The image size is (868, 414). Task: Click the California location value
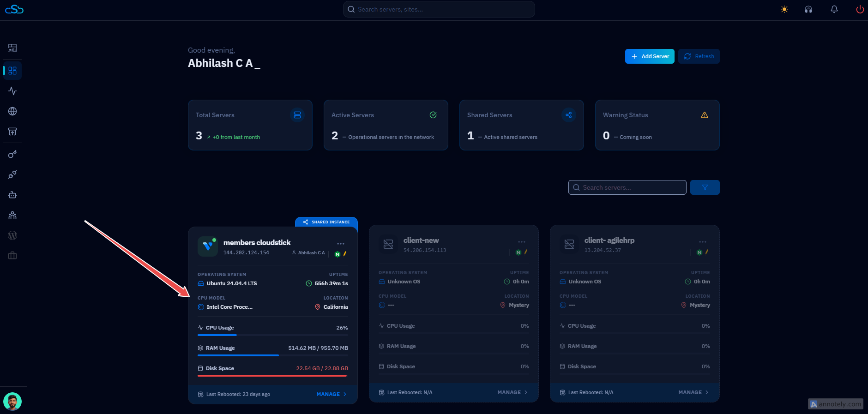(336, 307)
